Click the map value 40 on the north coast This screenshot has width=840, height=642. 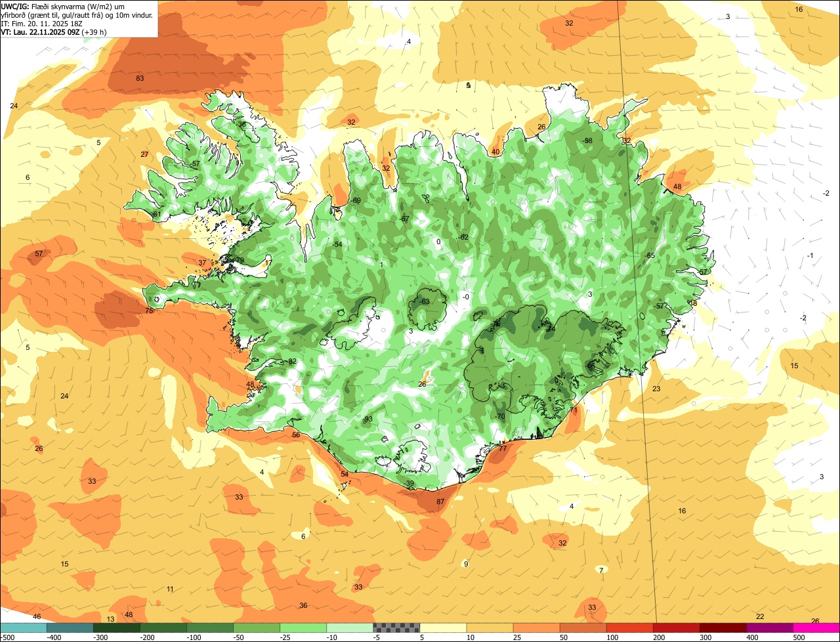coord(495,152)
